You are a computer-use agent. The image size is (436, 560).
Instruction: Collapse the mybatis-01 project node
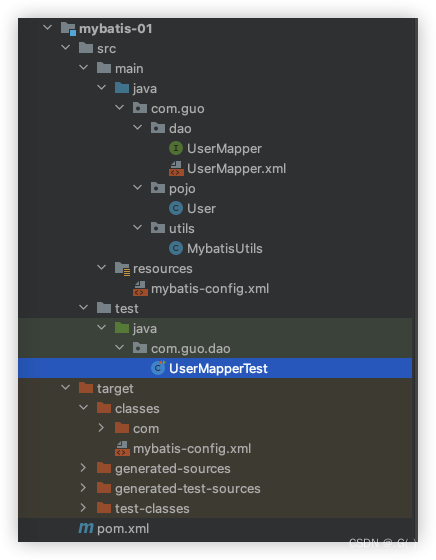click(47, 27)
